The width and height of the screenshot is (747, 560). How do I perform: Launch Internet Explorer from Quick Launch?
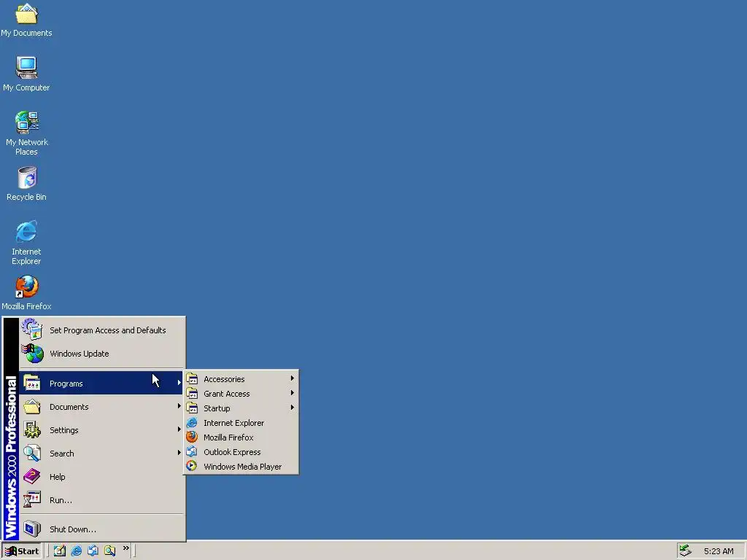[x=76, y=551]
